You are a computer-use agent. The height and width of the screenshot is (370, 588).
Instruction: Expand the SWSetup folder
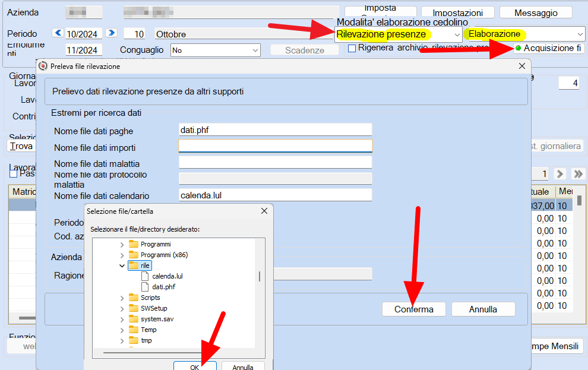[122, 309]
